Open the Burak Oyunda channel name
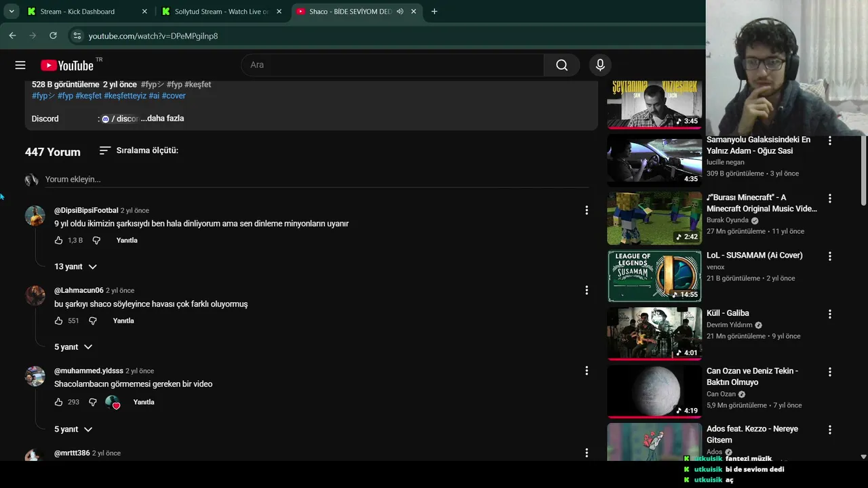 728,220
